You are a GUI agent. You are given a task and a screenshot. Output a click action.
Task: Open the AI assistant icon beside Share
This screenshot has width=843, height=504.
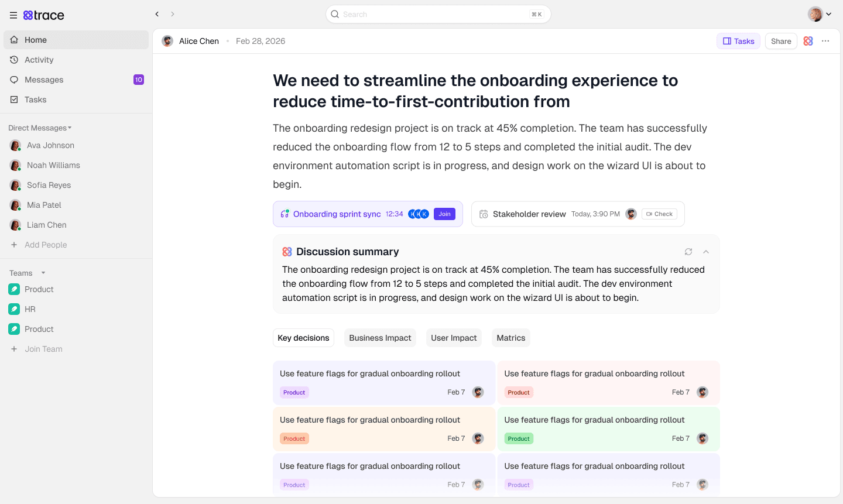(808, 41)
